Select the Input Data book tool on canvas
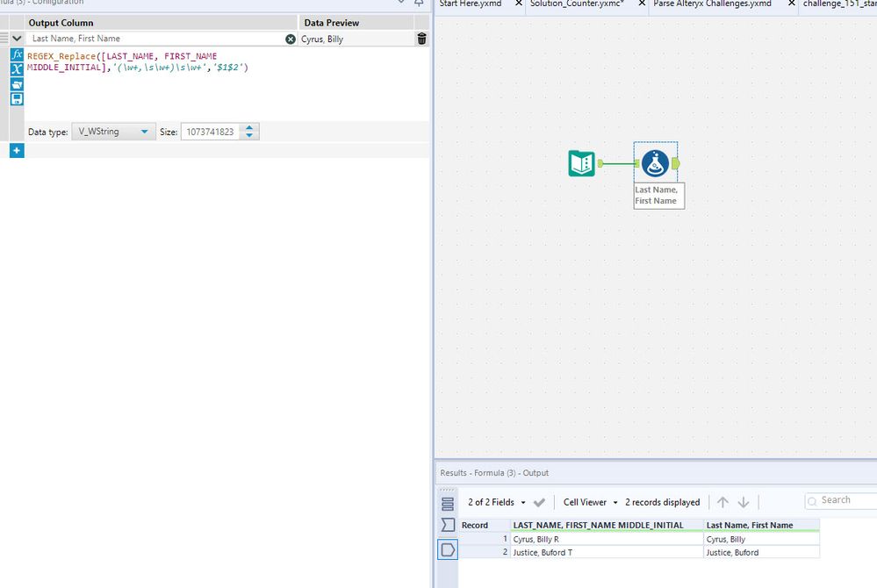This screenshot has width=877, height=588. (582, 163)
